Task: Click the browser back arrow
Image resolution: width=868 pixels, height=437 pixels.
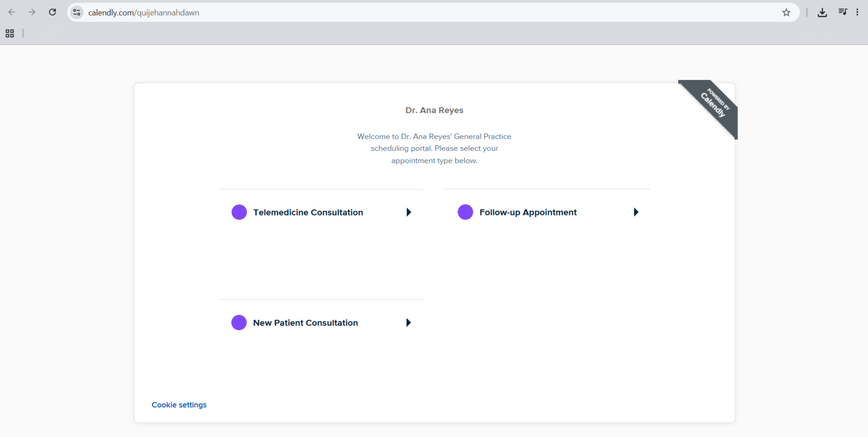Action: point(12,13)
